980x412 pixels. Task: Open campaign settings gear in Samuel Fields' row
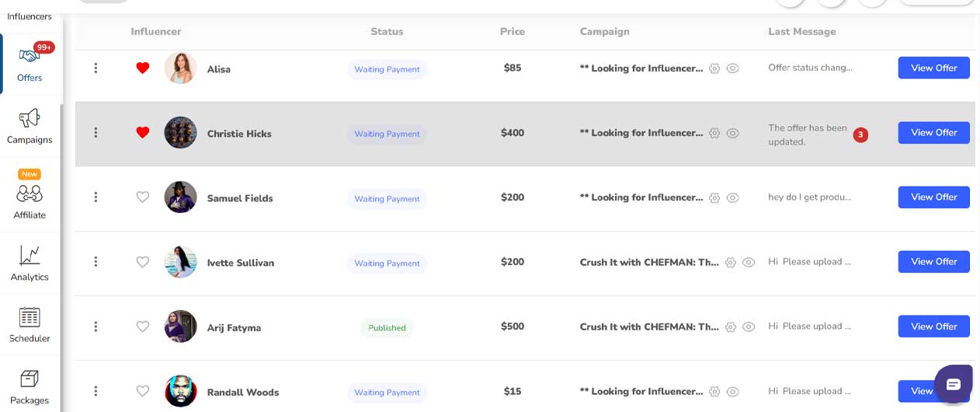click(x=714, y=197)
